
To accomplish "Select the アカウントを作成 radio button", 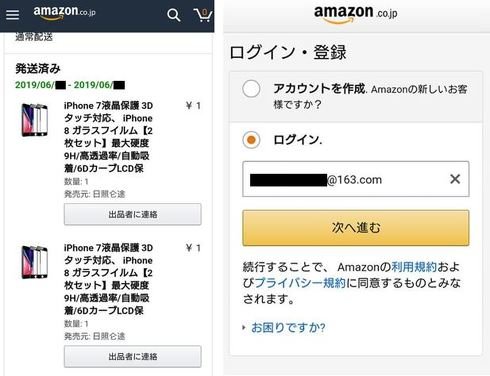I will click(251, 89).
